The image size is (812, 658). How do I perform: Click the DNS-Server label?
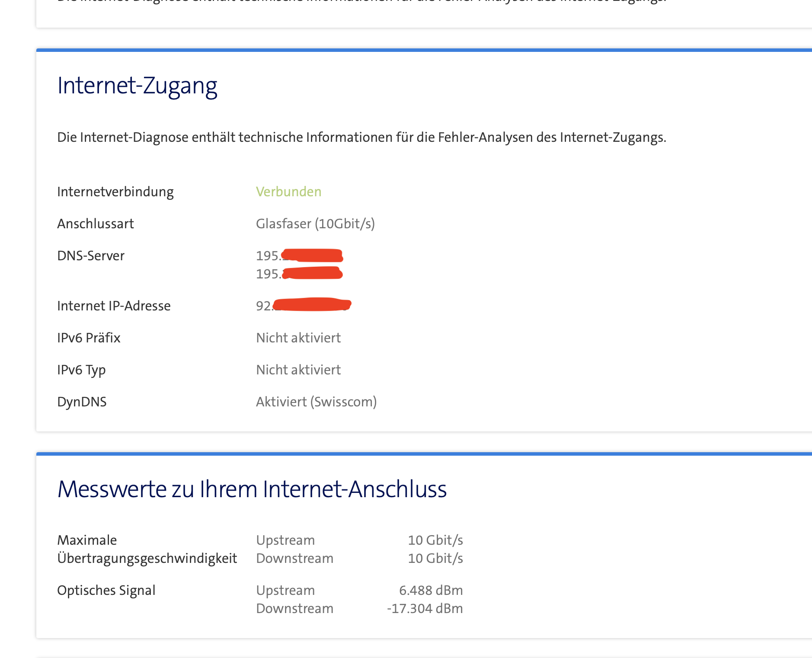tap(90, 256)
